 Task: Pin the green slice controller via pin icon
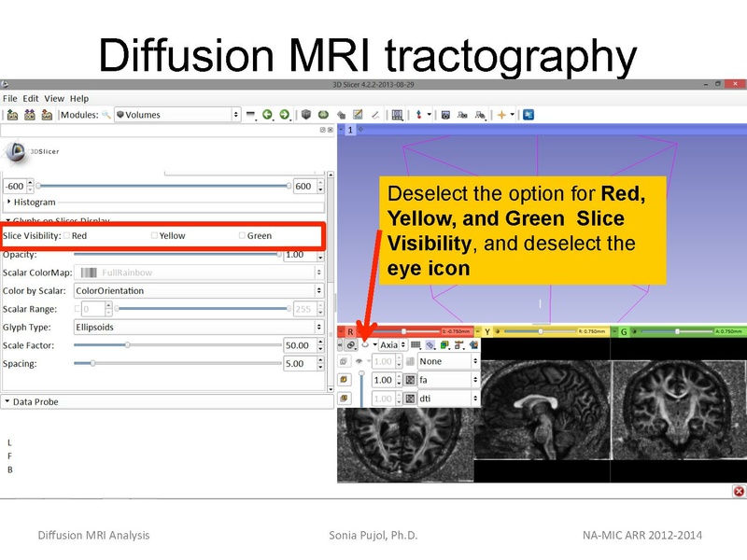coord(614,331)
